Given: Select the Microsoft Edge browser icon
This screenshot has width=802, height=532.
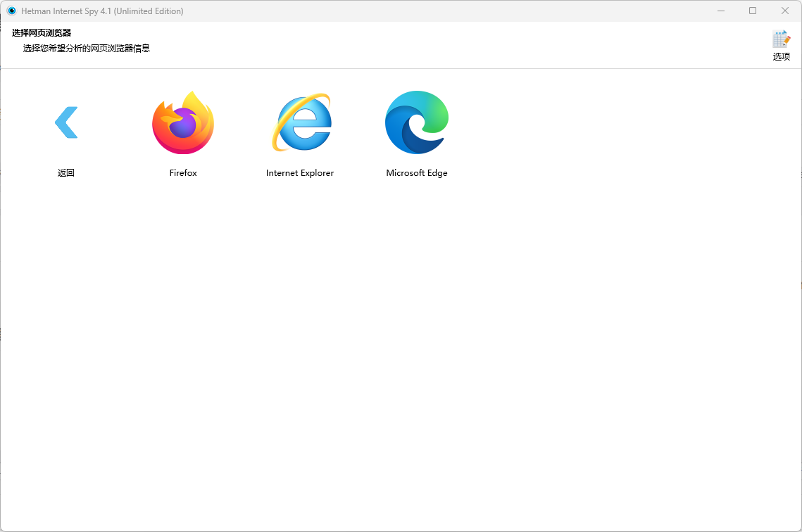Looking at the screenshot, I should click(x=416, y=122).
